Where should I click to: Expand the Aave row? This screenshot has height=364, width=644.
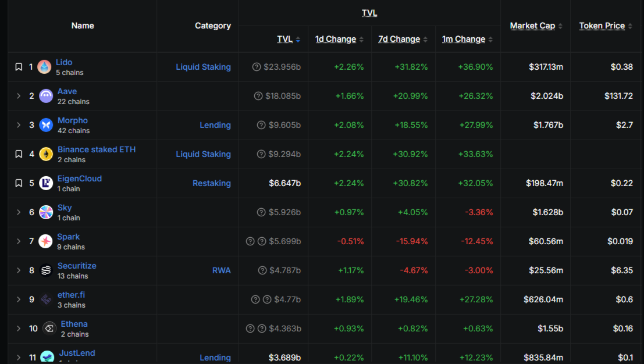pyautogui.click(x=19, y=96)
